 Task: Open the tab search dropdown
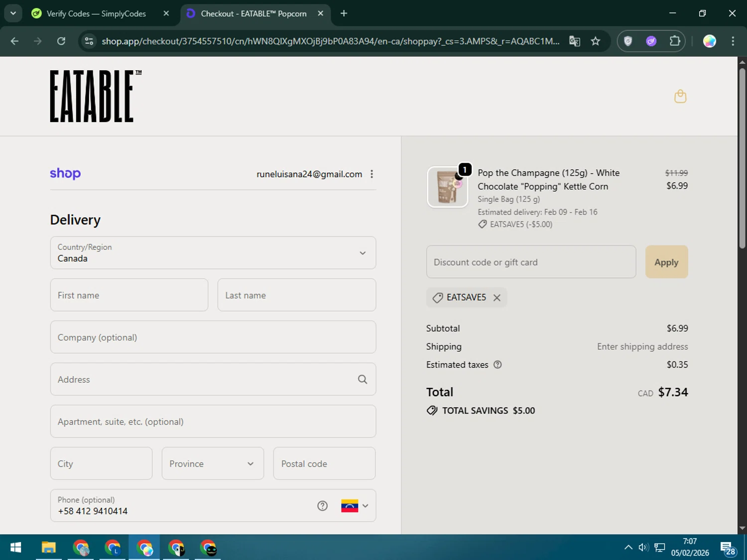click(13, 13)
